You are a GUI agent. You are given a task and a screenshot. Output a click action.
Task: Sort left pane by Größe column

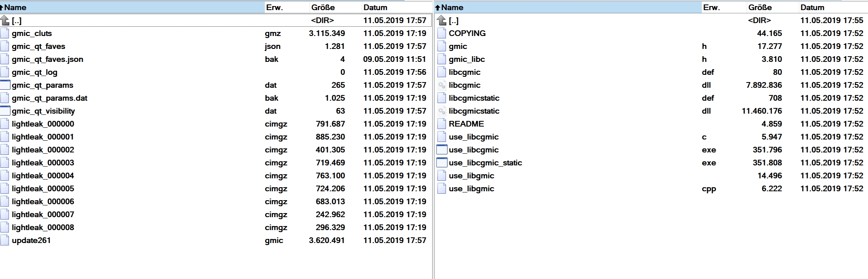tap(323, 7)
